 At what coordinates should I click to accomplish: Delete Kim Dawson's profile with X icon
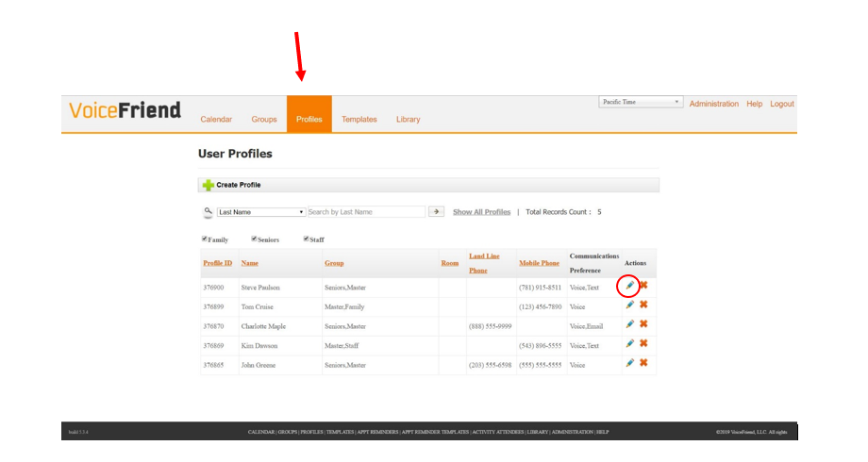643,343
